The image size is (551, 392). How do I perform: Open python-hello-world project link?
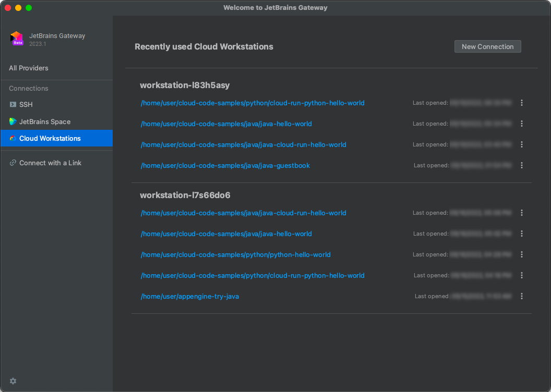tap(236, 254)
